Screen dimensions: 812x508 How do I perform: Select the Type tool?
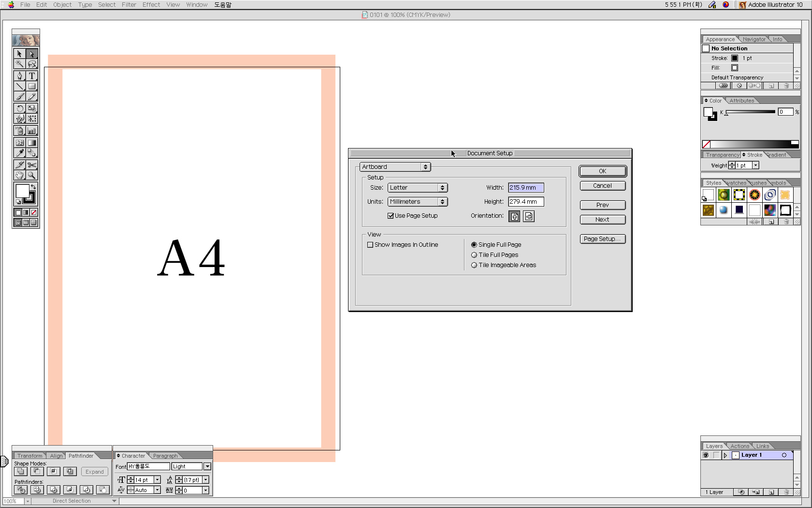pyautogui.click(x=32, y=76)
